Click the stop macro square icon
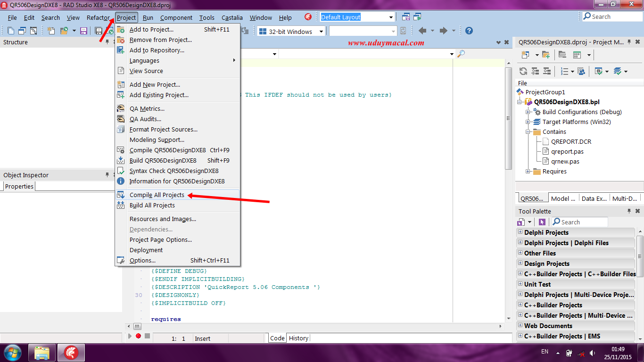The width and height of the screenshot is (644, 362). [147, 336]
